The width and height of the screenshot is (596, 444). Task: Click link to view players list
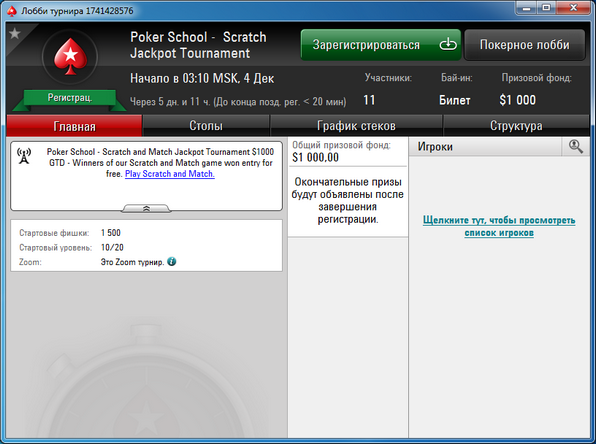pyautogui.click(x=499, y=226)
